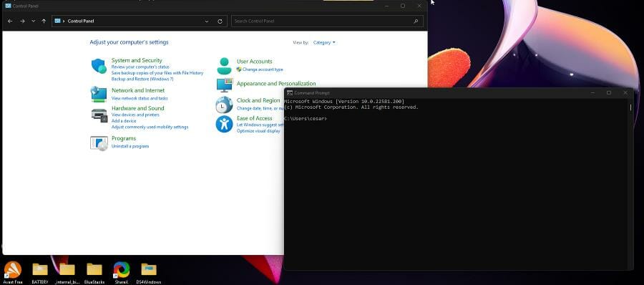The image size is (644, 285).
Task: Open the User Accounts person icon
Action: click(x=224, y=66)
